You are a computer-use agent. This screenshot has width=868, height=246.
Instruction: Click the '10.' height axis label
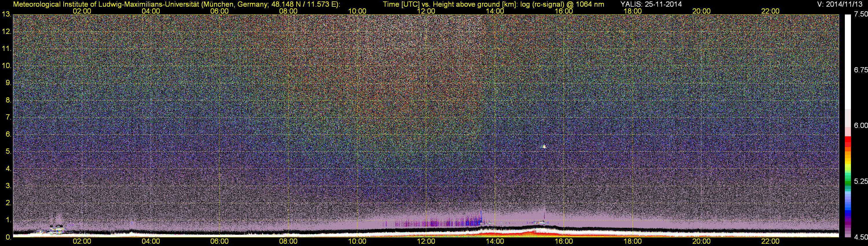[6, 66]
